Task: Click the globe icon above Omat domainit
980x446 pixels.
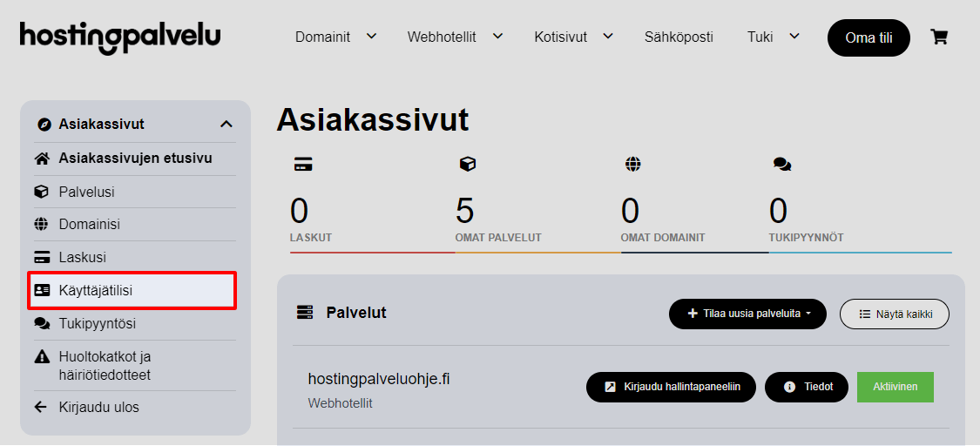Action: (632, 164)
